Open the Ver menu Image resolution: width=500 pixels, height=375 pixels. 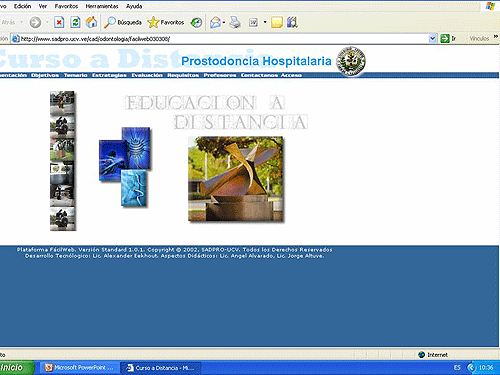pyautogui.click(x=43, y=6)
